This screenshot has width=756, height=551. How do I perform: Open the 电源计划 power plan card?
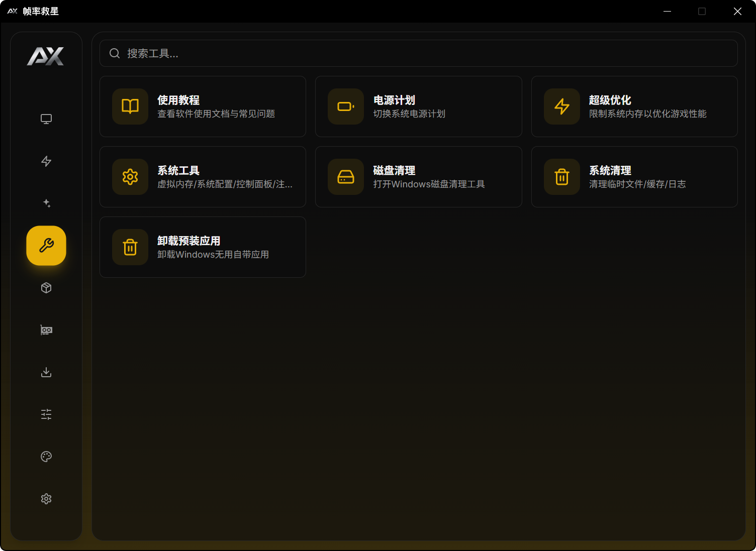[x=418, y=106]
